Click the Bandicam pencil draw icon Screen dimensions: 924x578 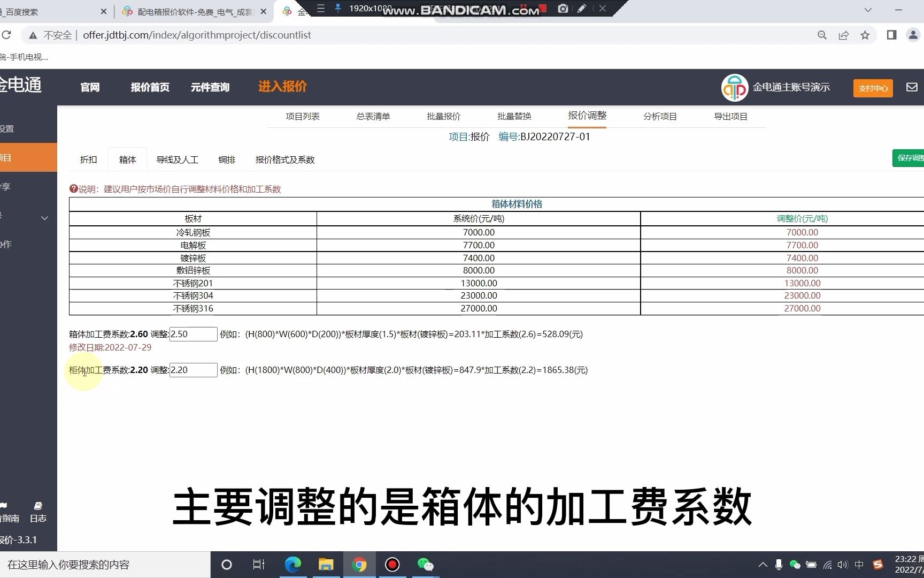click(x=582, y=8)
